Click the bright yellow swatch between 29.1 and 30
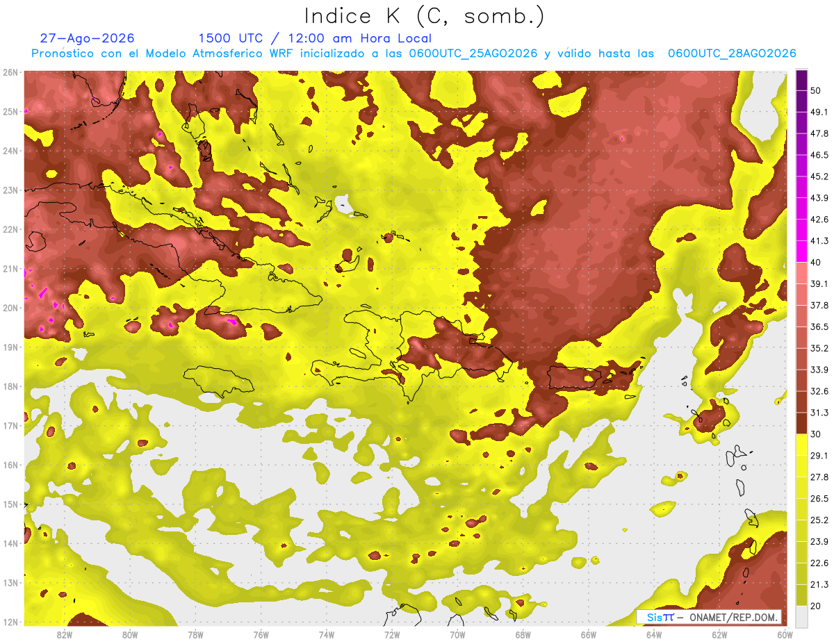834x644 pixels. point(802,445)
